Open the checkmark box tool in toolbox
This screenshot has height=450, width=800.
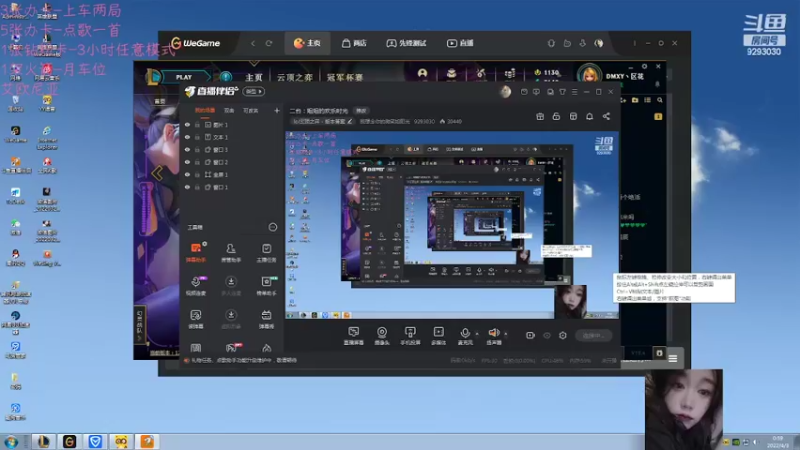(266, 253)
